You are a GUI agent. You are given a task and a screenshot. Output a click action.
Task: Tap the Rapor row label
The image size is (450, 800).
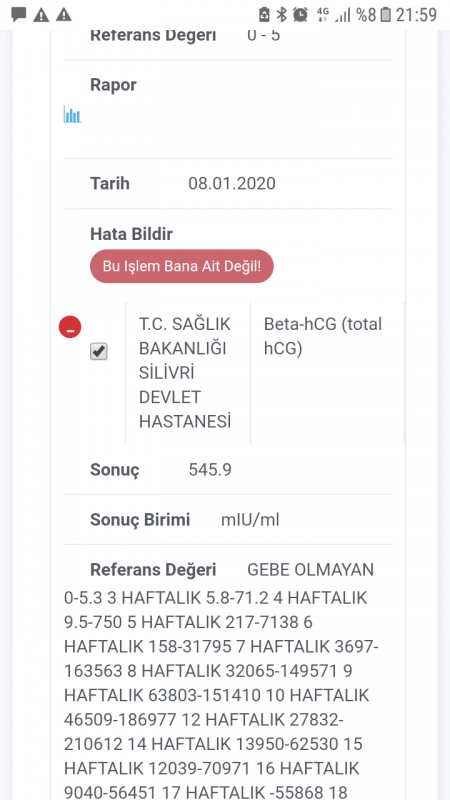[113, 85]
